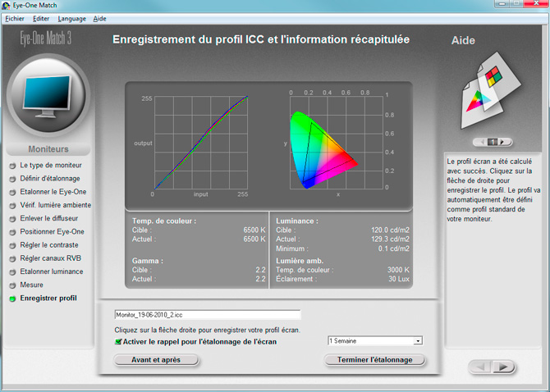Click bullet beside Positionner Eye-One

pos(12,232)
